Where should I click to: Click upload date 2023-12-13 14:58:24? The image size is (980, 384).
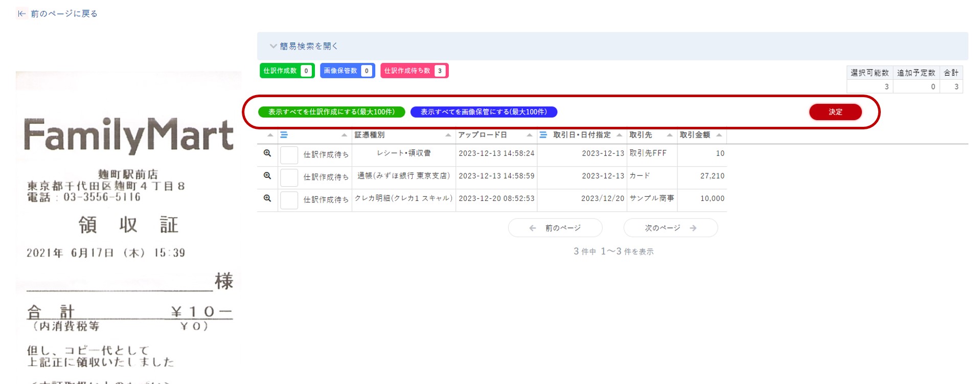pos(496,153)
